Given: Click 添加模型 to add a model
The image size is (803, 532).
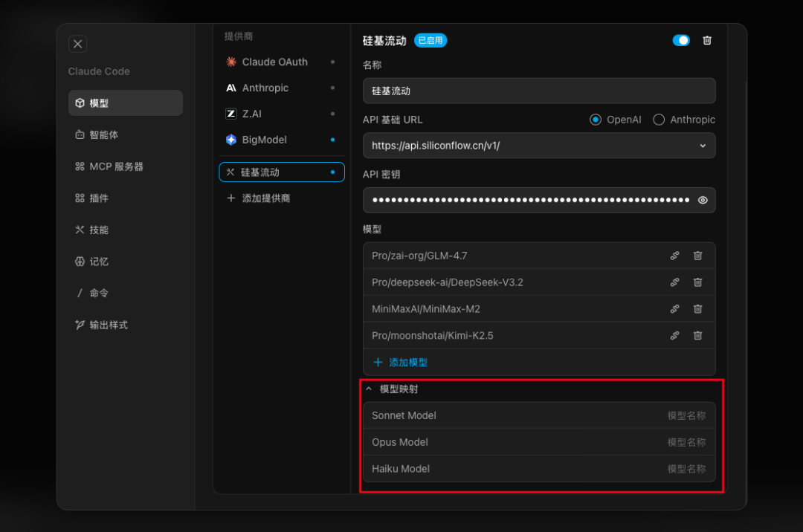Looking at the screenshot, I should 400,363.
